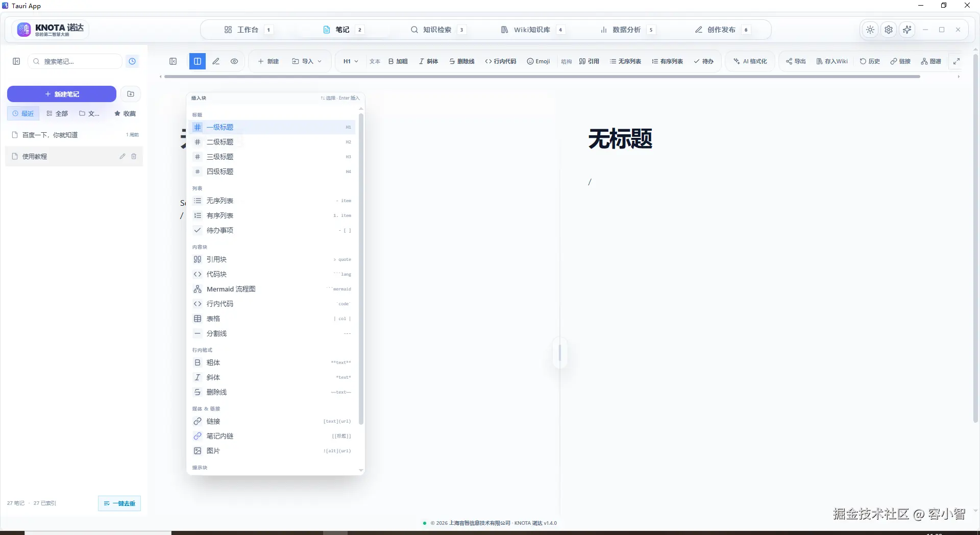Select 三级标题 in insert-block menu
The height and width of the screenshot is (535, 980).
272,157
